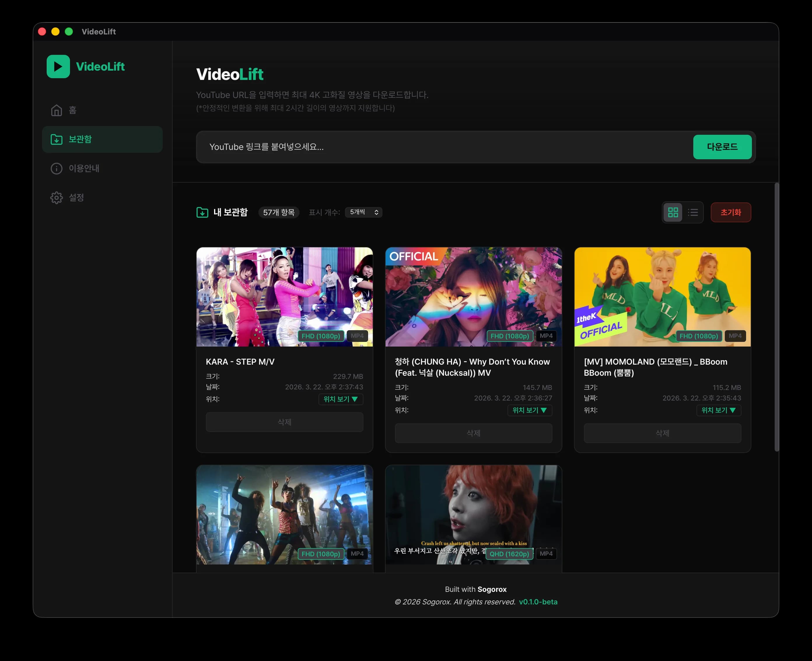Image resolution: width=812 pixels, height=661 pixels.
Task: Expand 위치 보기 for CHUNG HA video
Action: (x=530, y=410)
